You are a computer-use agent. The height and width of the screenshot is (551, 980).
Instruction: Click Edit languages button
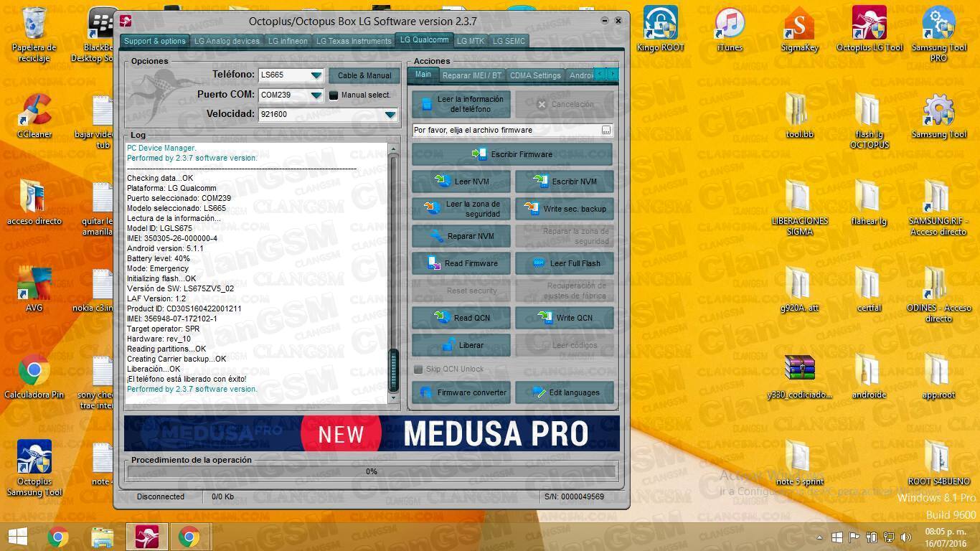click(x=564, y=392)
